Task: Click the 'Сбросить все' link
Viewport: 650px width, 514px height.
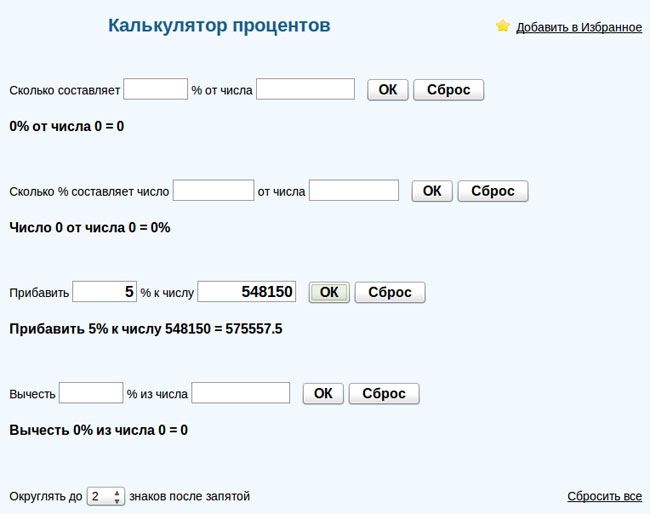Action: click(604, 496)
